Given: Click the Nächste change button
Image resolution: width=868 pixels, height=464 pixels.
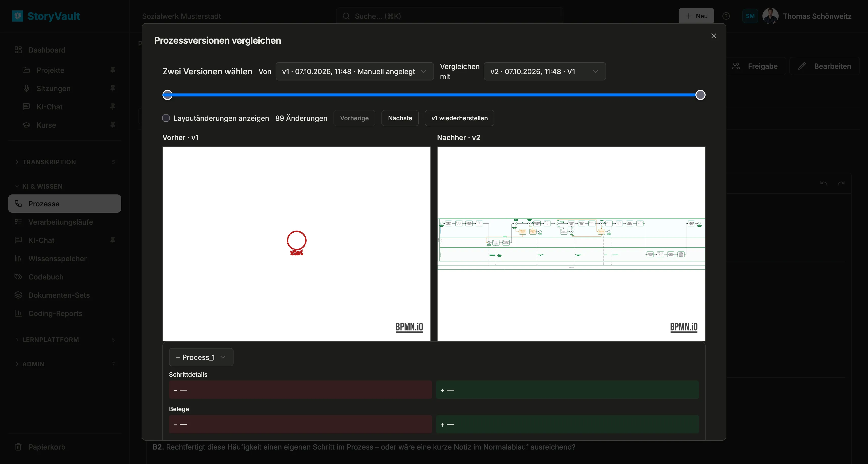Looking at the screenshot, I should (400, 118).
